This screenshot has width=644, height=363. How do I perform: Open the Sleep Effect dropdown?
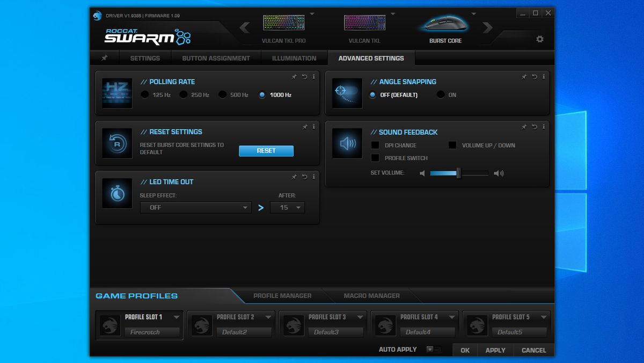coord(195,207)
